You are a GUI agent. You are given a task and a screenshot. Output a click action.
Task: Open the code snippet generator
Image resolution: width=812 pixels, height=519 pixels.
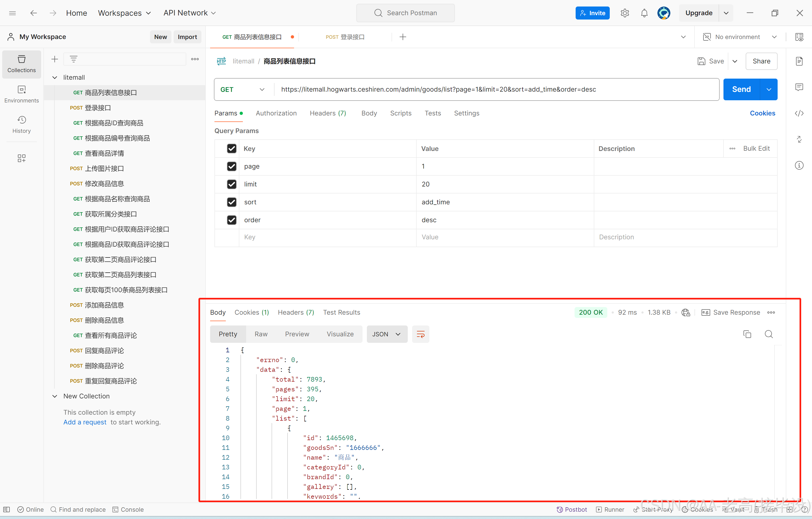coord(800,113)
